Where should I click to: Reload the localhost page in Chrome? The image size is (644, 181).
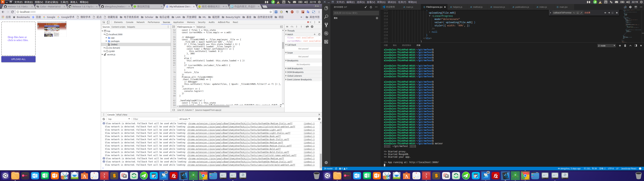click(12, 12)
